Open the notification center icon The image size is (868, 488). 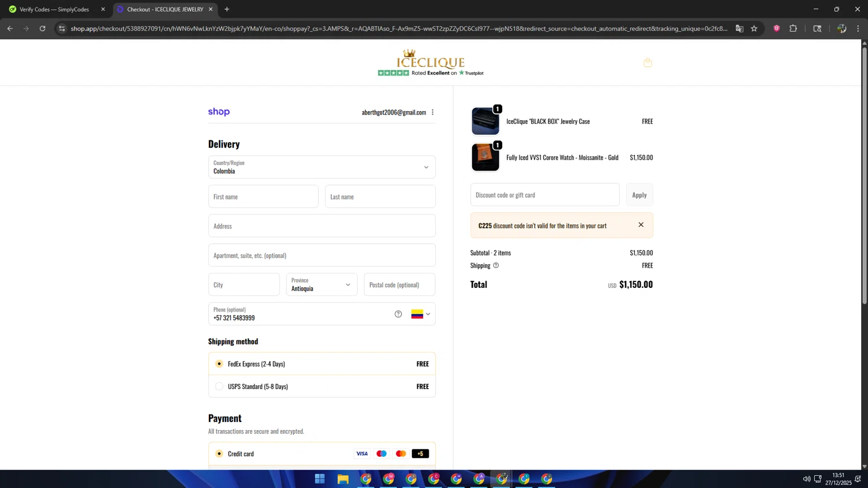(x=858, y=479)
